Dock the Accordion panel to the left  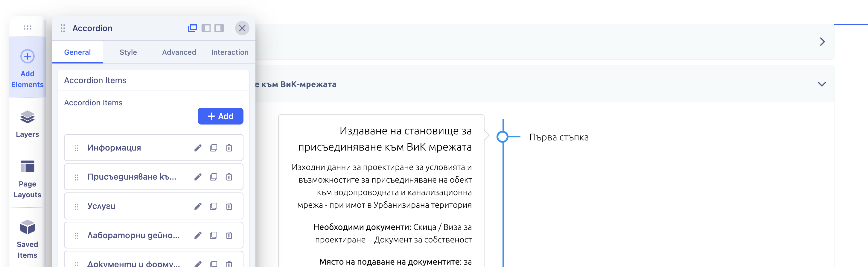tap(206, 28)
